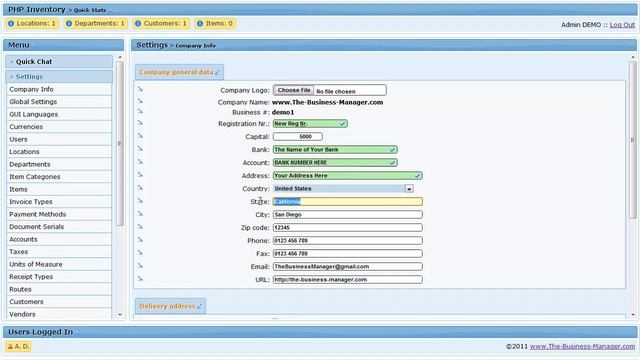Click the arrow icon next to Registration Nr. row

pos(140,122)
